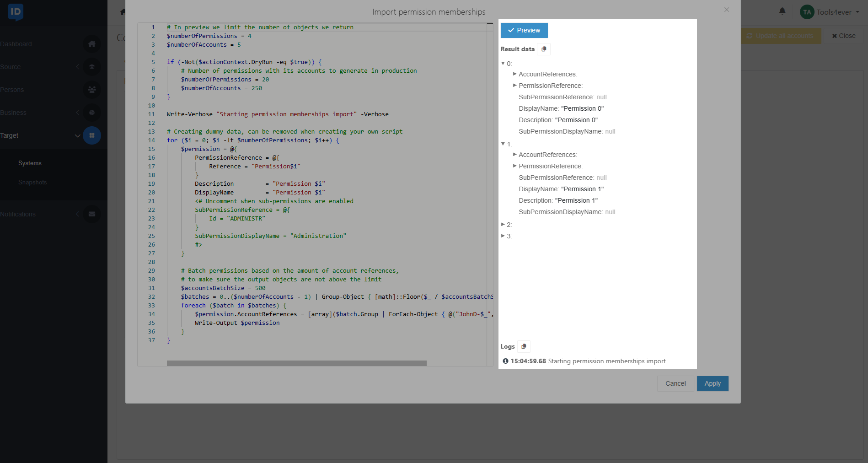
Task: Click the Notifications envelope icon
Action: tap(92, 214)
